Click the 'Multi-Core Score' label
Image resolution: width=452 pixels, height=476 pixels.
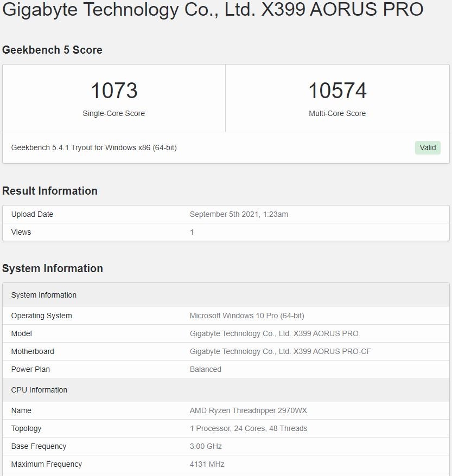(x=337, y=113)
